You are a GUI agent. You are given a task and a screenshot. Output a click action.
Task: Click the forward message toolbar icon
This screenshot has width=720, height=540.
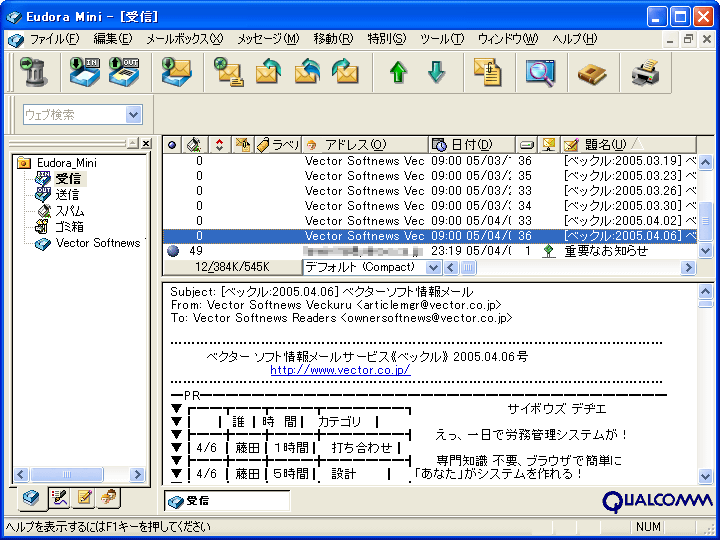(345, 72)
